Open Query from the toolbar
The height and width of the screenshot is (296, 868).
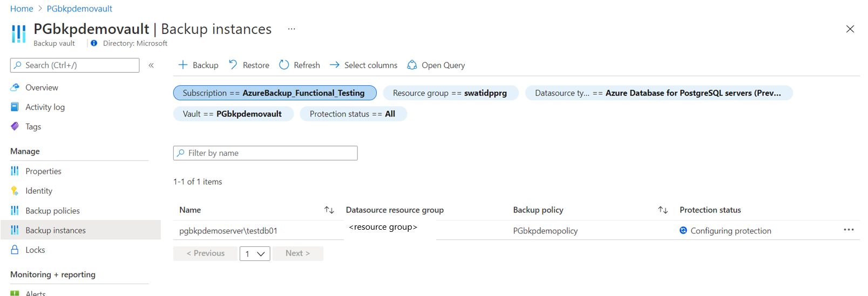point(436,65)
